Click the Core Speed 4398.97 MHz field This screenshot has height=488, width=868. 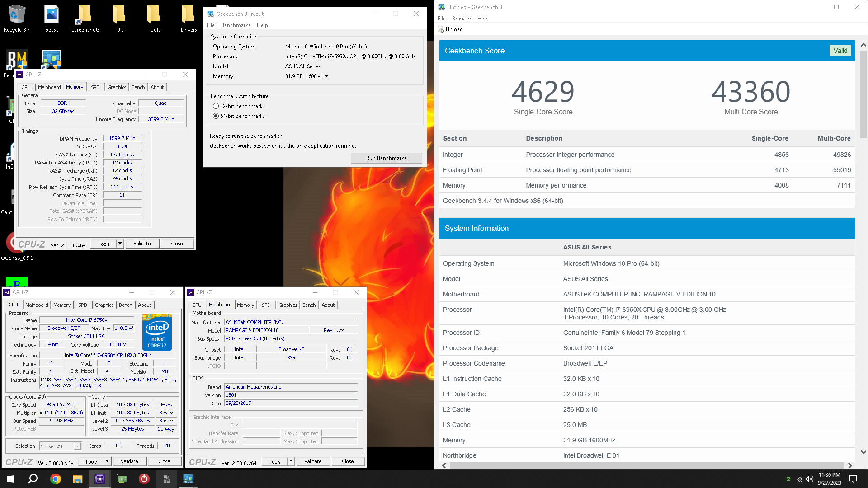[x=62, y=405]
